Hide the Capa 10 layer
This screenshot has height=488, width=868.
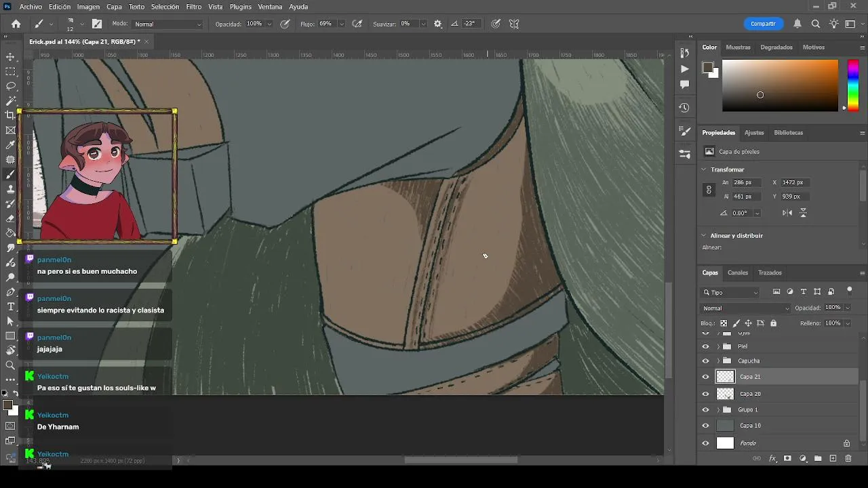pos(705,426)
